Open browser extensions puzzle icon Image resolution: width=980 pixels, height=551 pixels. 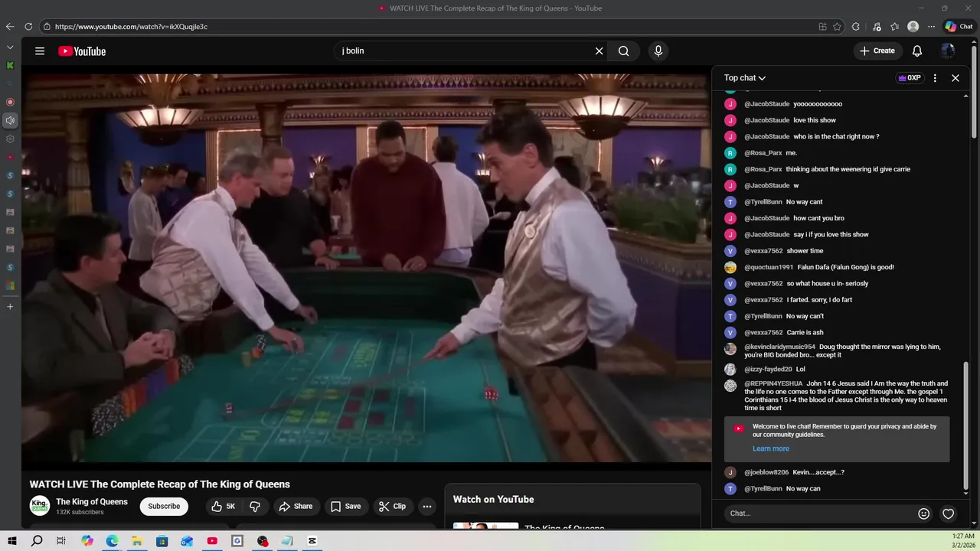pos(856,27)
